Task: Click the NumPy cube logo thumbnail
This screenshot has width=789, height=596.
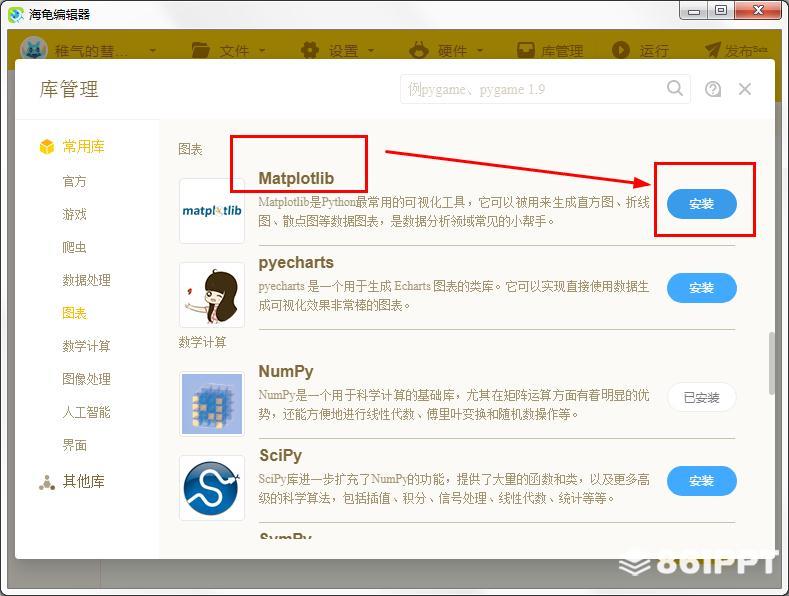Action: [212, 404]
